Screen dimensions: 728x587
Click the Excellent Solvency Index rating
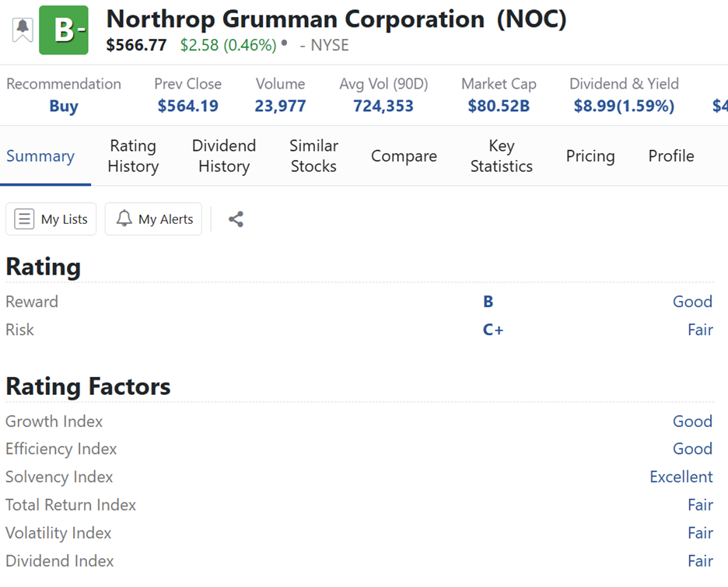(x=681, y=477)
